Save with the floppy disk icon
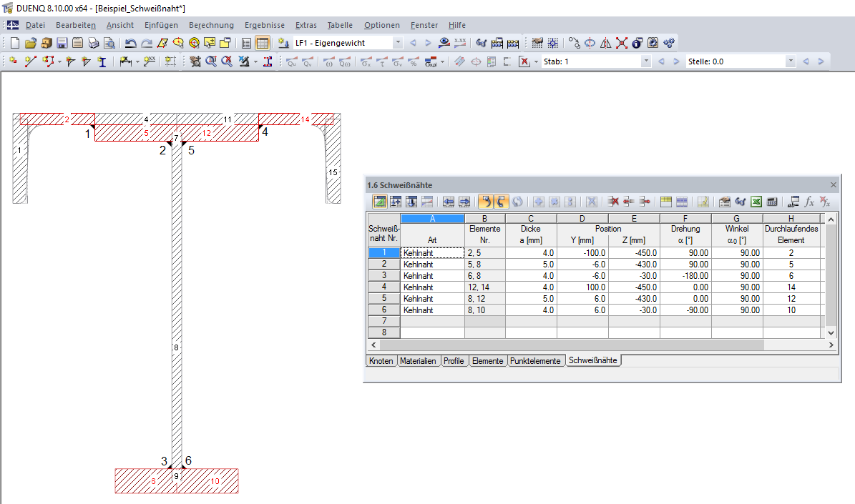The height and width of the screenshot is (504, 855). click(x=62, y=43)
